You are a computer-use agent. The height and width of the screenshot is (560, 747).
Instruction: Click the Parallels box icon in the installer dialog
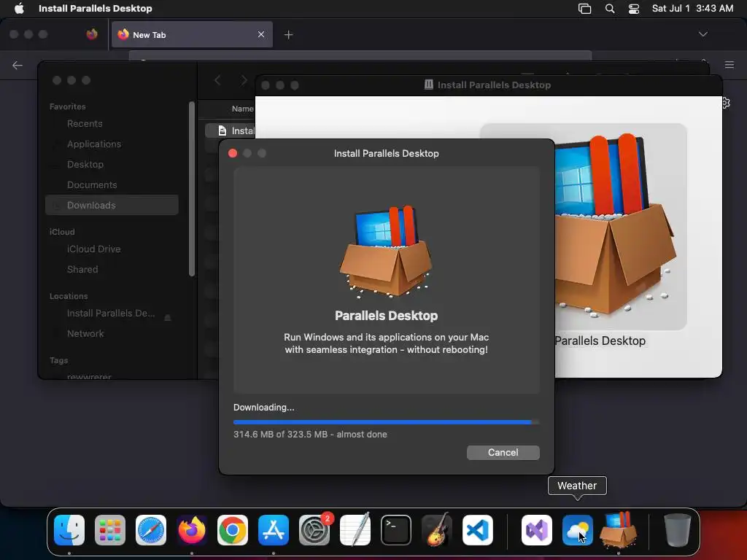pos(387,252)
